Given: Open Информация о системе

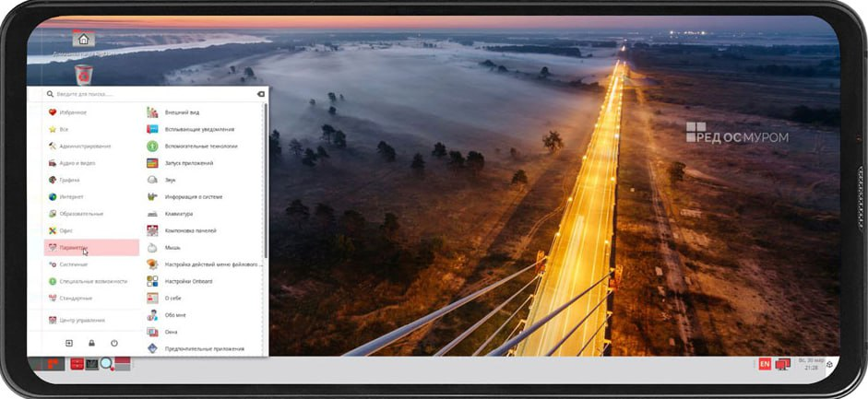Looking at the screenshot, I should (204, 197).
